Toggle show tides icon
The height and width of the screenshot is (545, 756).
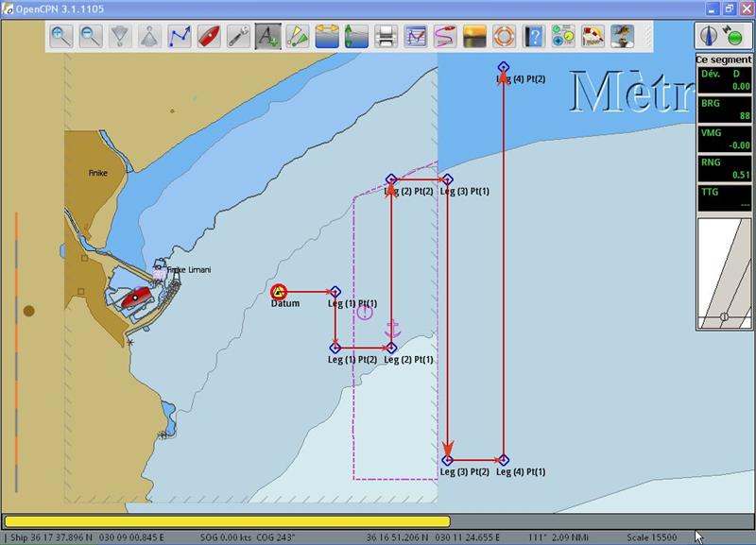click(x=327, y=37)
